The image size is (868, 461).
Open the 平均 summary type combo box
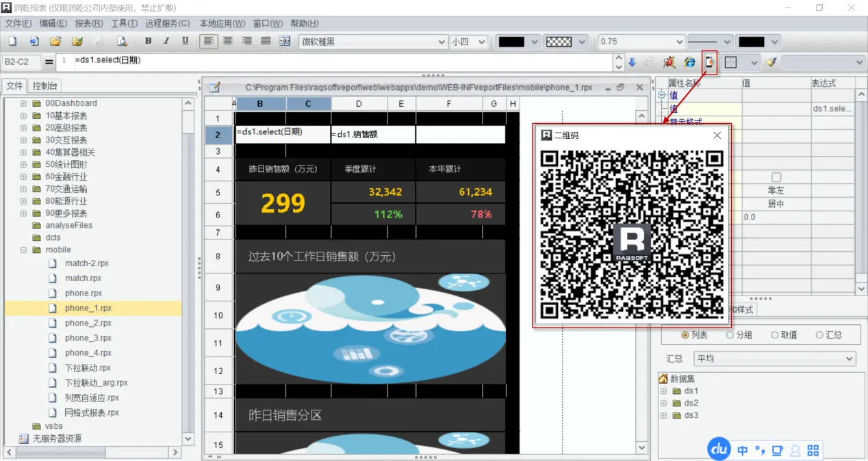pyautogui.click(x=775, y=358)
